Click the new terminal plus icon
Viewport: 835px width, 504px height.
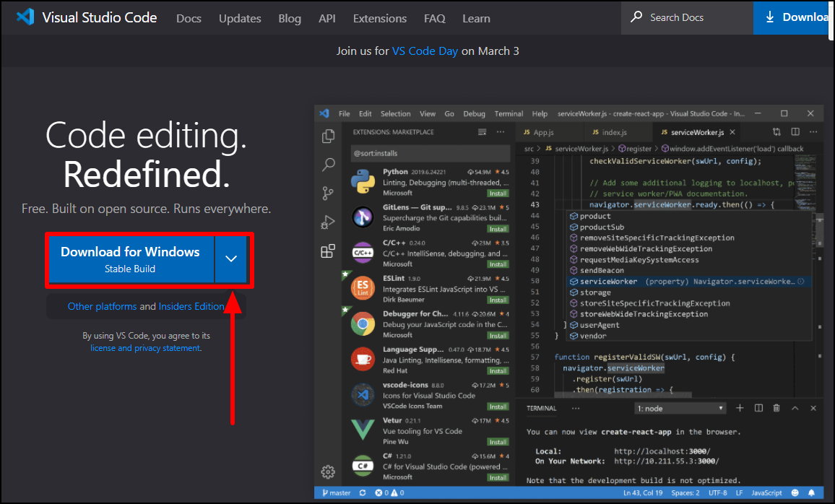tap(740, 408)
